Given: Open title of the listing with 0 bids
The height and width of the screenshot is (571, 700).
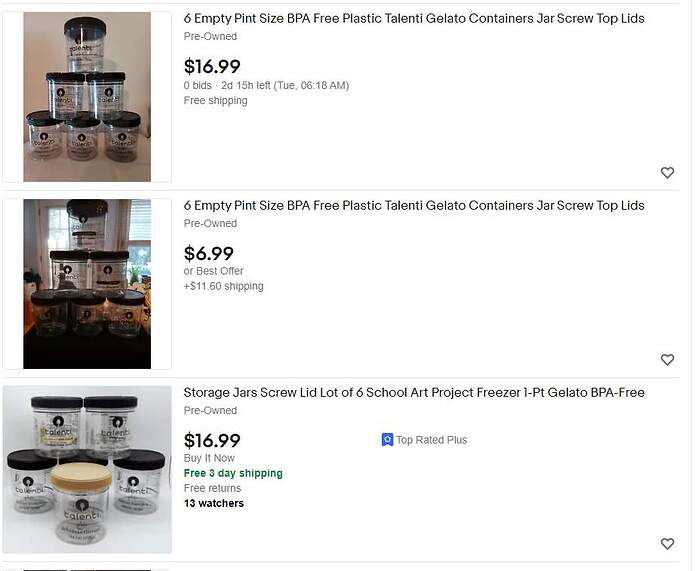Looking at the screenshot, I should point(414,19).
